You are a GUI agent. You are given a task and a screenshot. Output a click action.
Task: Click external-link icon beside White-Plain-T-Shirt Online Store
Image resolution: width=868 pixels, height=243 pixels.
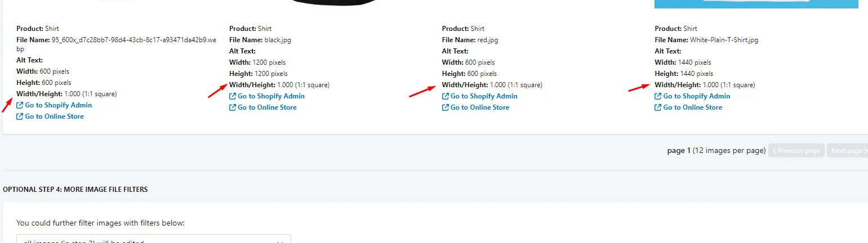[658, 107]
